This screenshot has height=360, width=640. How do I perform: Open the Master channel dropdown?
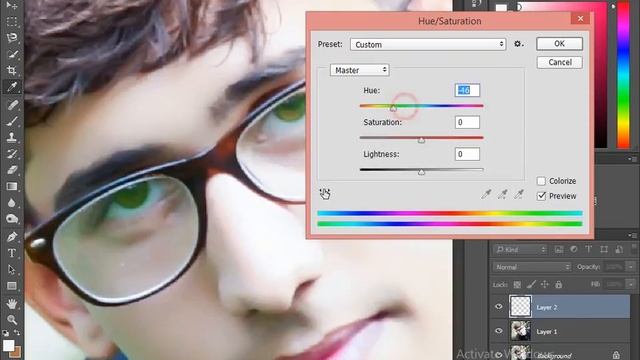[x=360, y=70]
